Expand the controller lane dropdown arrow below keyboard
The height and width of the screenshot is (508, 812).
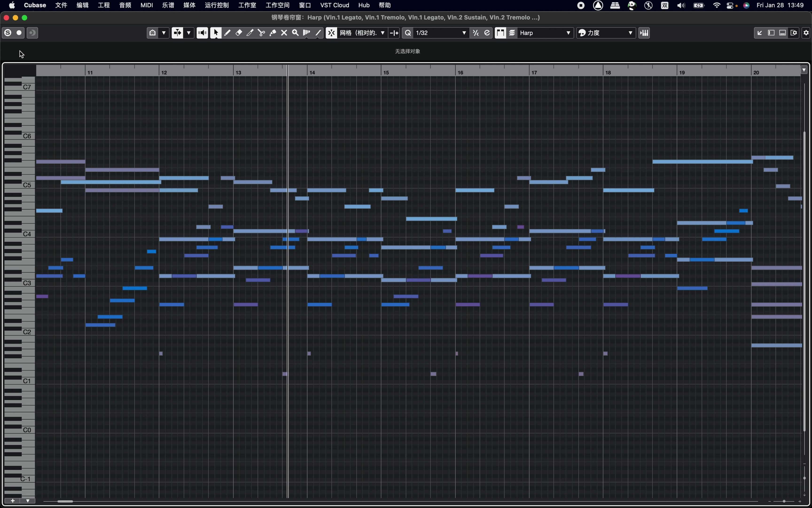[x=28, y=501]
